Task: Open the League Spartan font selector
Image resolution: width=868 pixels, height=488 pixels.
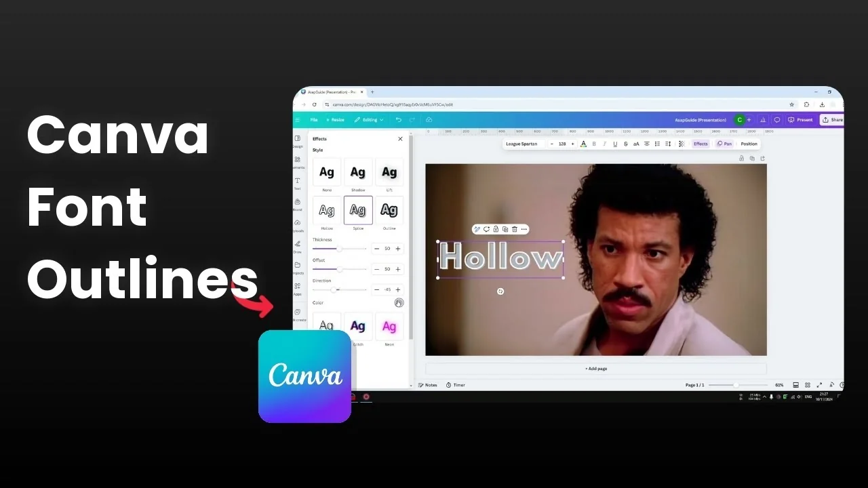Action: (x=523, y=144)
